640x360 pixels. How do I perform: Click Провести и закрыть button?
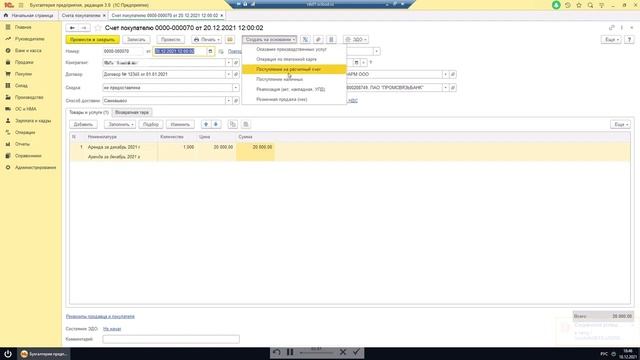click(93, 40)
